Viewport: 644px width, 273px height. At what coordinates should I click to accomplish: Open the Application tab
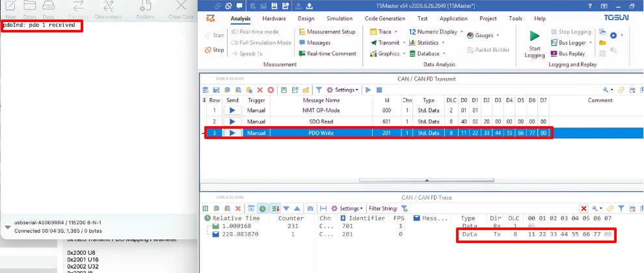tap(453, 18)
